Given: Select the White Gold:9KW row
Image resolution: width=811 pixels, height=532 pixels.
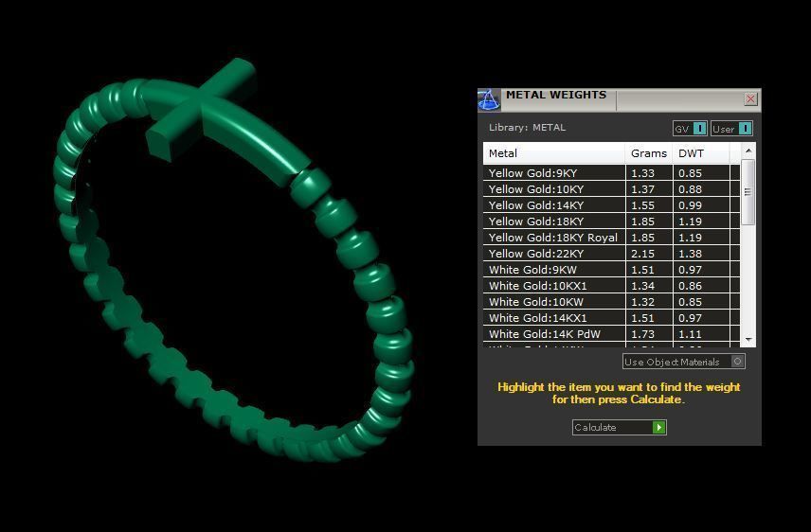Looking at the screenshot, I should click(x=612, y=270).
